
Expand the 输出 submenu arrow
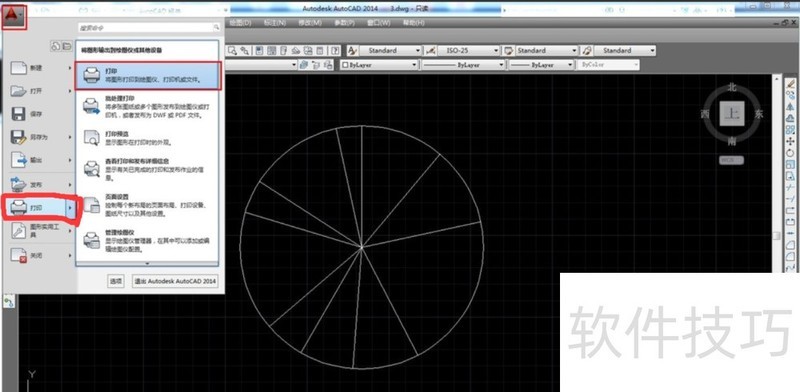tap(71, 160)
